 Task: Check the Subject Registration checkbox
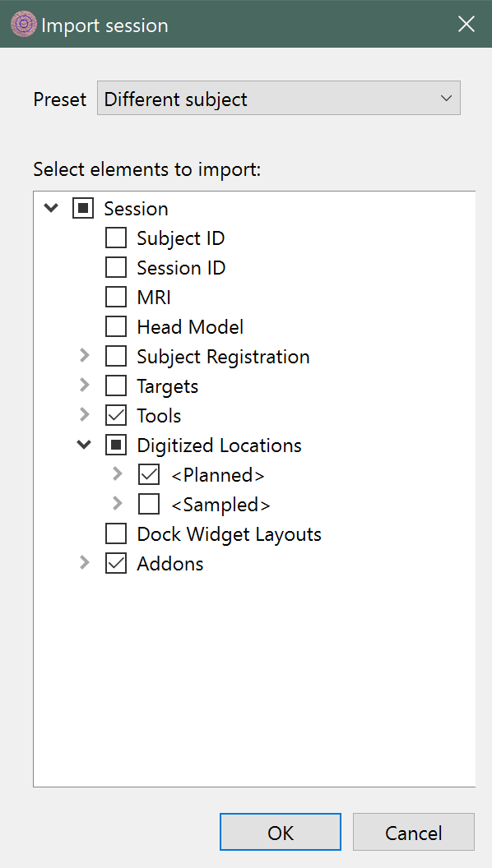coord(116,357)
